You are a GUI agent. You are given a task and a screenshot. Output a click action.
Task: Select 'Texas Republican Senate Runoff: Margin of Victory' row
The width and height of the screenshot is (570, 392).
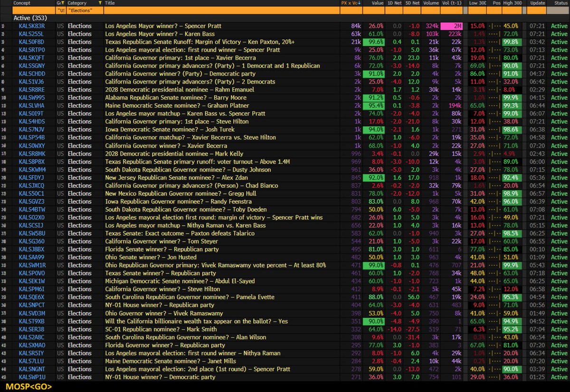click(x=285, y=42)
